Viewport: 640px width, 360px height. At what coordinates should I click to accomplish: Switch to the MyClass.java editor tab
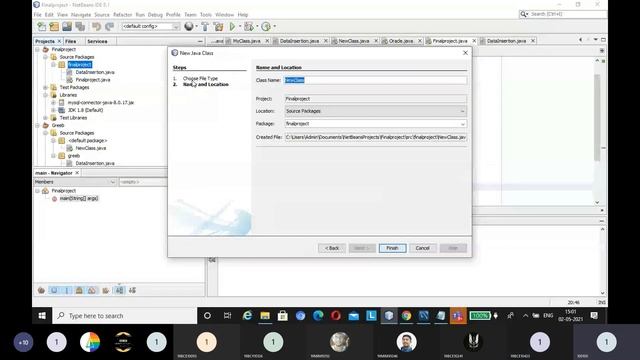pos(247,41)
